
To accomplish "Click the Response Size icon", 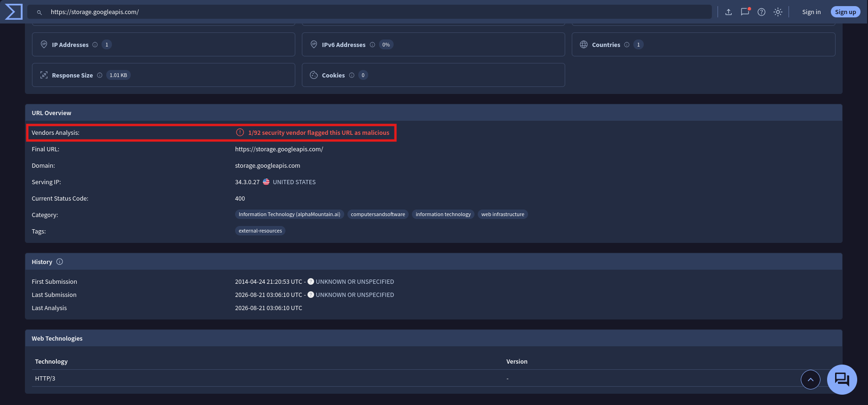I will click(x=44, y=75).
